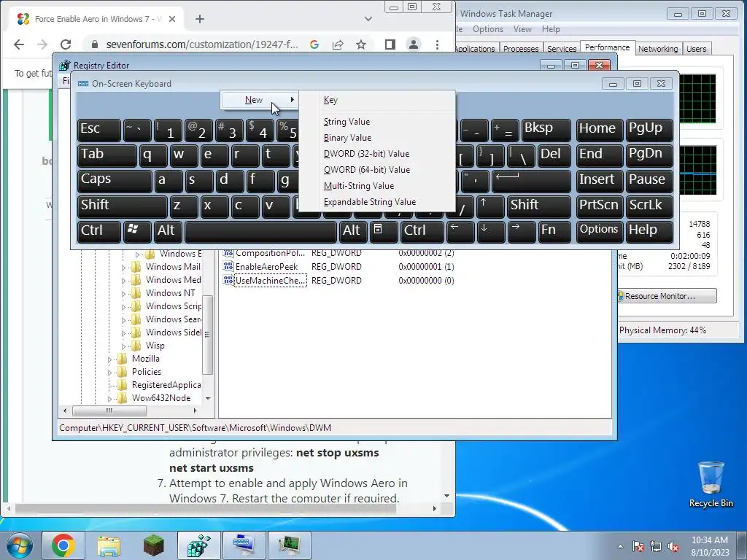Click the Chrome back arrow
This screenshot has height=560, width=747.
tap(19, 44)
